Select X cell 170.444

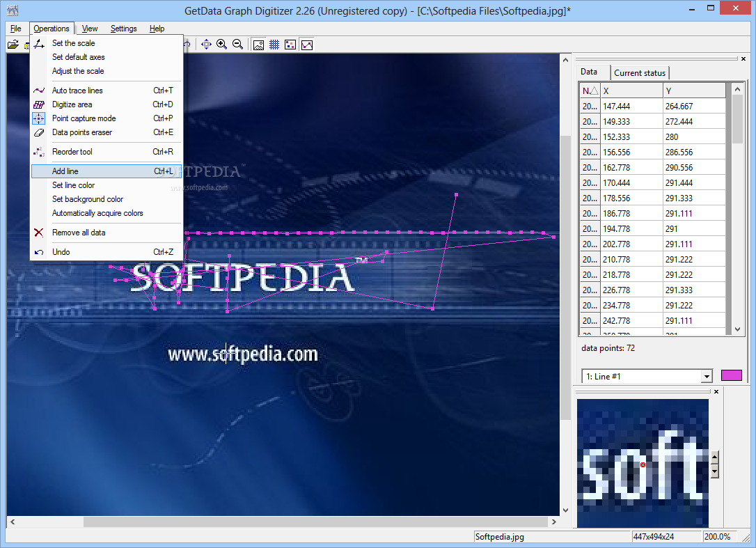(631, 183)
